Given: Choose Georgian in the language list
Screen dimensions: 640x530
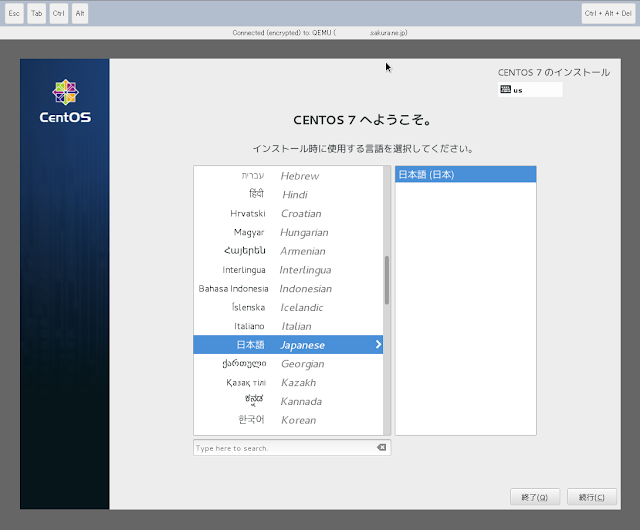Looking at the screenshot, I should [x=288, y=364].
